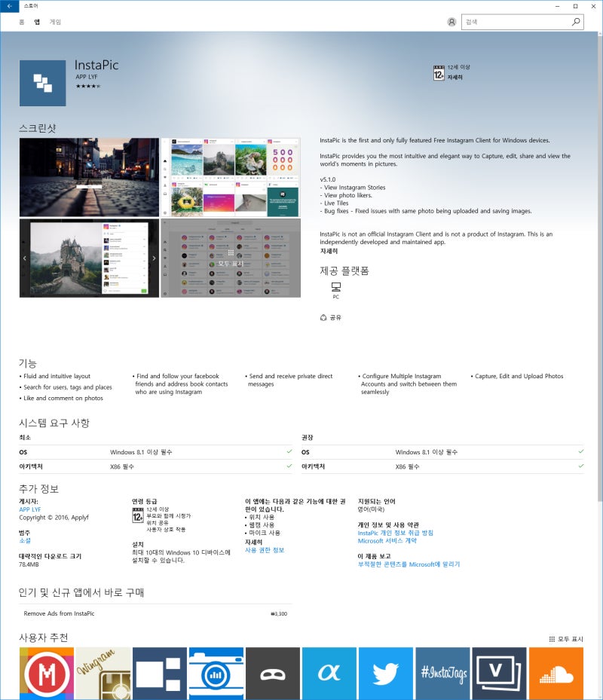Open the orange SoundCloud app tile
603x700 pixels.
coord(556,673)
